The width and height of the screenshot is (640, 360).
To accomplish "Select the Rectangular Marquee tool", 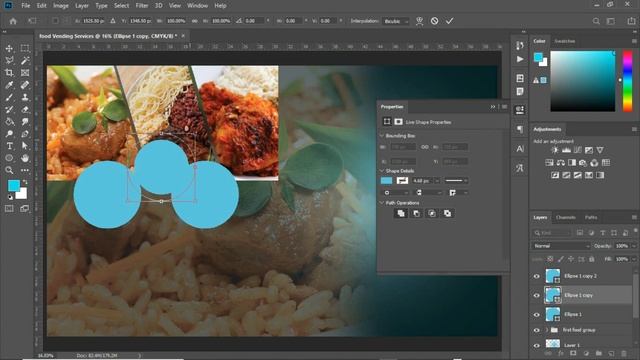I will tap(25, 48).
